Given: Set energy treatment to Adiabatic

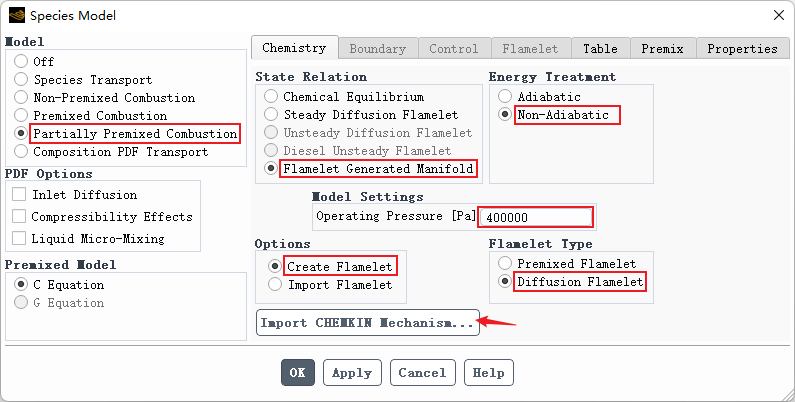Looking at the screenshot, I should click(505, 97).
